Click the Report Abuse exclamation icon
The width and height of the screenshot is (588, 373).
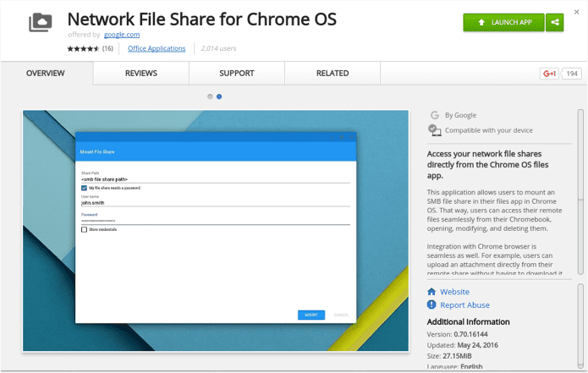431,304
